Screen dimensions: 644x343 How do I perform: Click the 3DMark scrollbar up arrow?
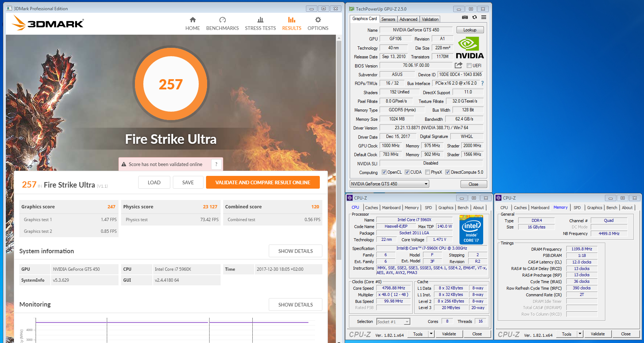coord(339,38)
